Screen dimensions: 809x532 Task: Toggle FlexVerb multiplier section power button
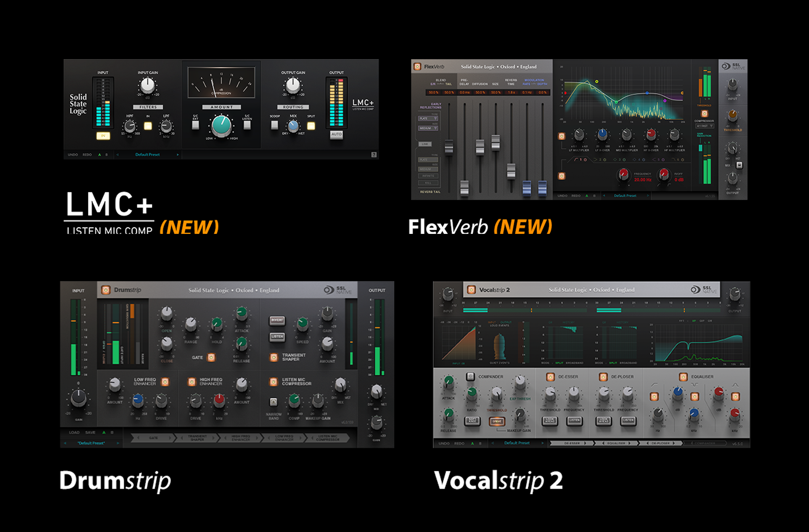coord(562,136)
